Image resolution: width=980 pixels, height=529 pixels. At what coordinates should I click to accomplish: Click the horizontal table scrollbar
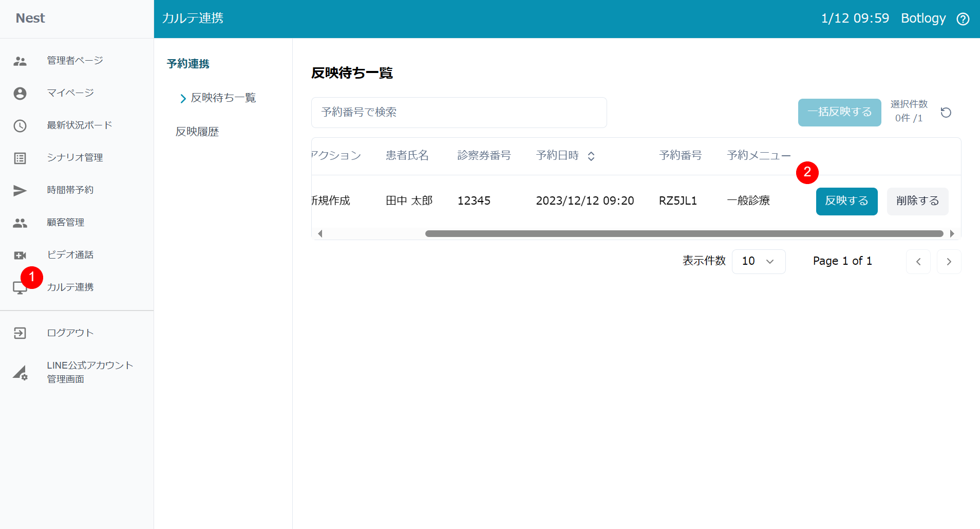point(684,234)
